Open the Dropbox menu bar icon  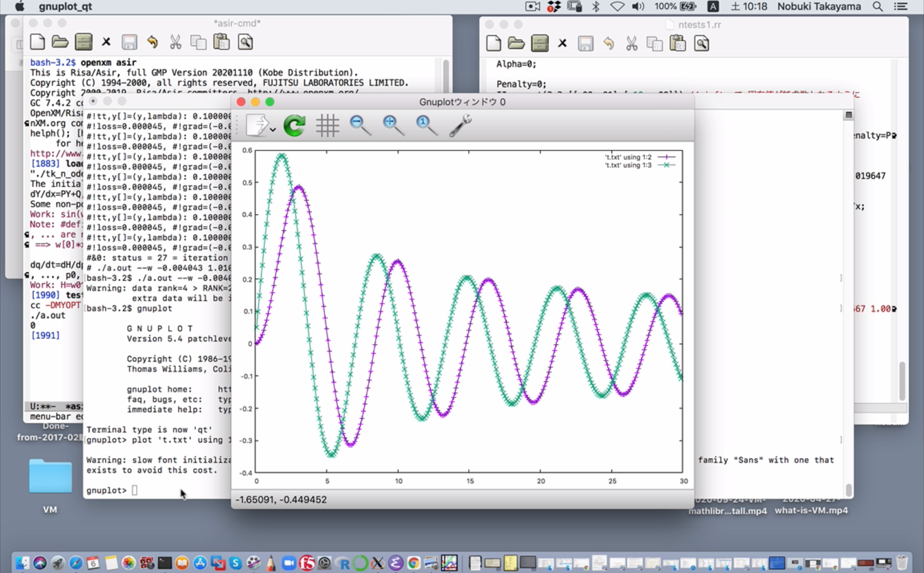coord(554,6)
